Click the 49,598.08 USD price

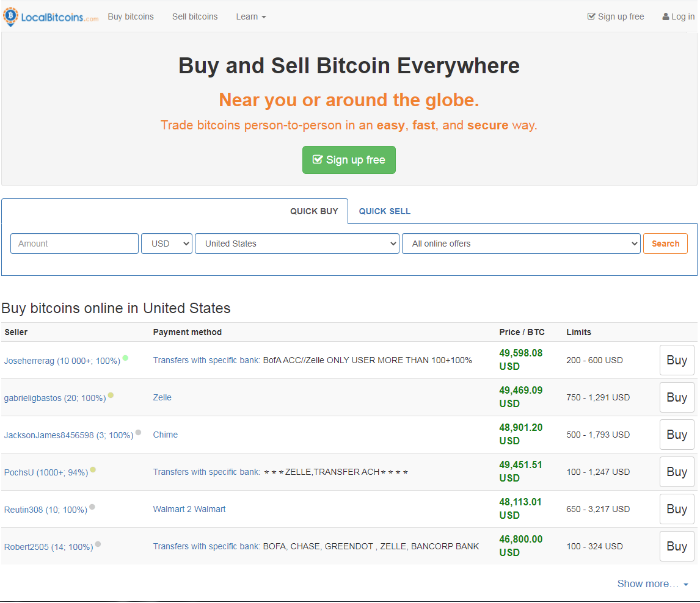(x=520, y=359)
